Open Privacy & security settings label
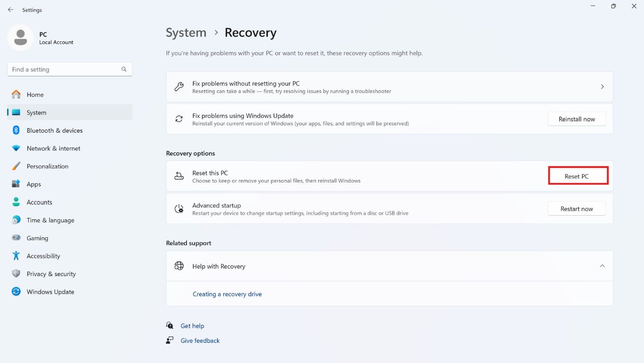This screenshot has height=363, width=644. (x=51, y=274)
